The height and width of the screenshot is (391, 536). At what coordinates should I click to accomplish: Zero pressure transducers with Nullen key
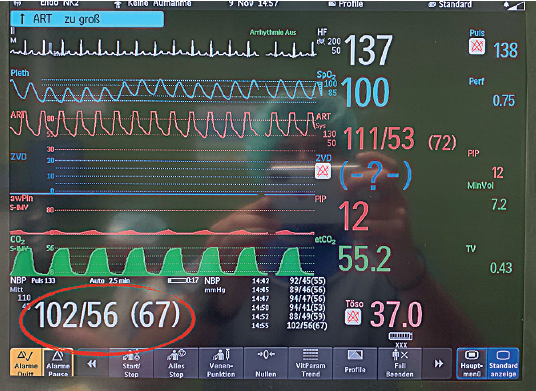pyautogui.click(x=266, y=364)
